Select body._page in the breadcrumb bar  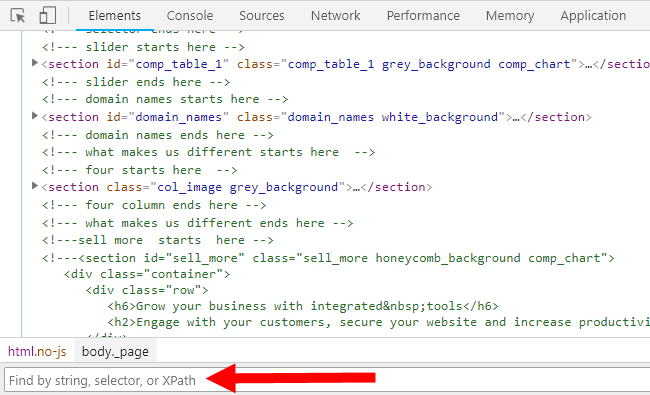pyautogui.click(x=115, y=351)
